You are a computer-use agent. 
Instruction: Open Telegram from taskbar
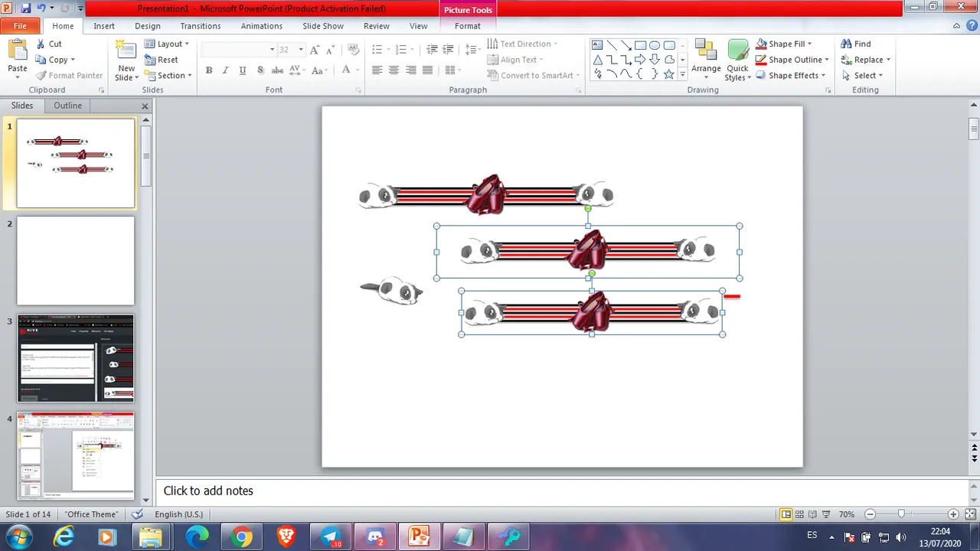pyautogui.click(x=331, y=537)
